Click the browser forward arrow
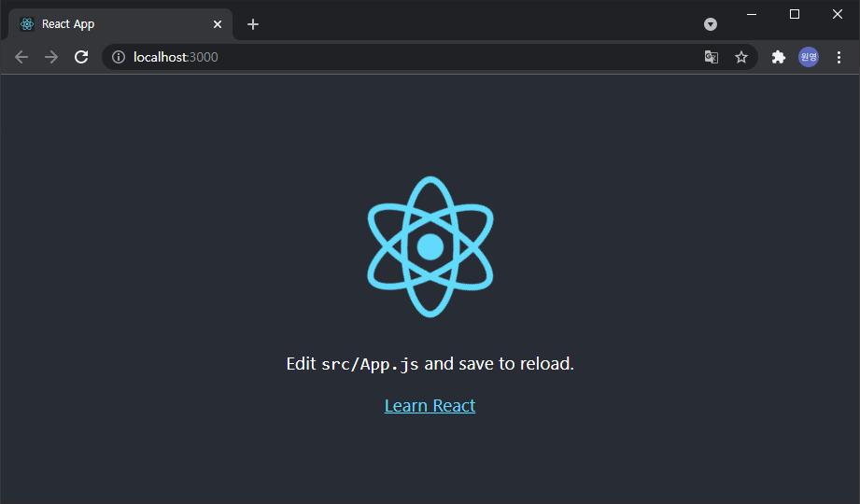This screenshot has height=504, width=860. (x=51, y=57)
